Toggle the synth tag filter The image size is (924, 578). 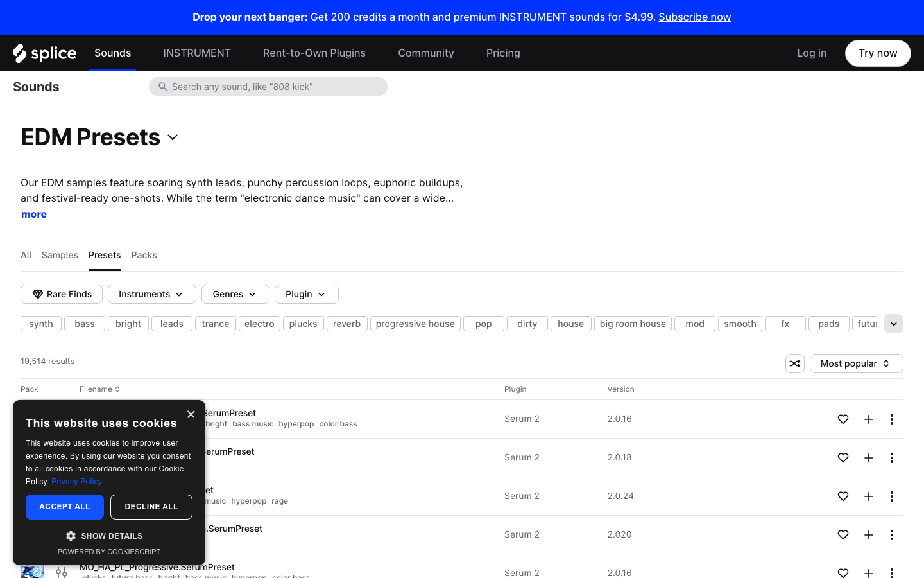coord(41,324)
